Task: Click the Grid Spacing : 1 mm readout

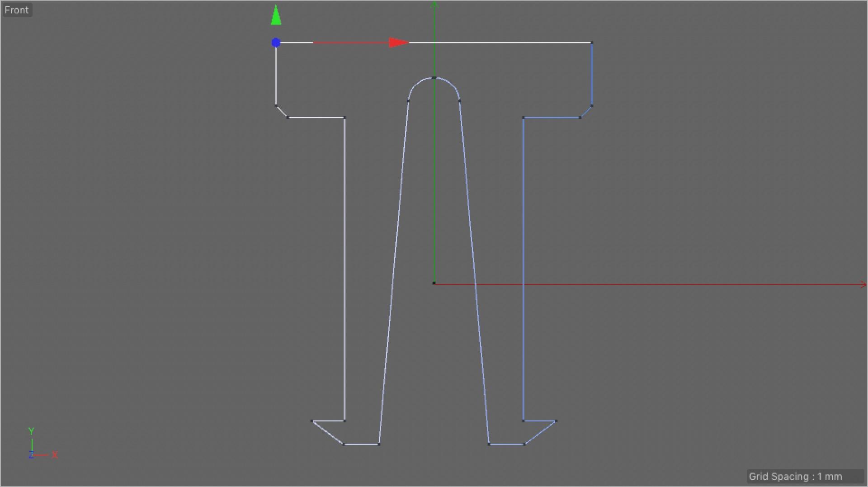Action: pos(805,476)
